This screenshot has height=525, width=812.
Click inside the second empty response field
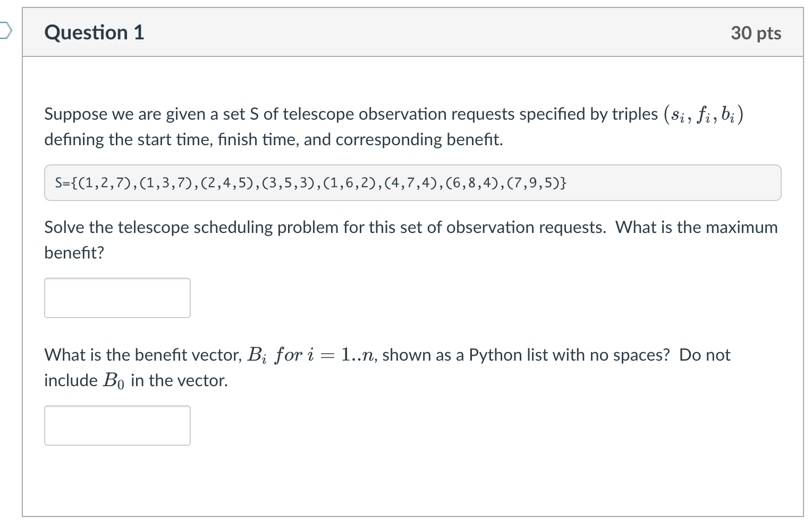coord(117,425)
